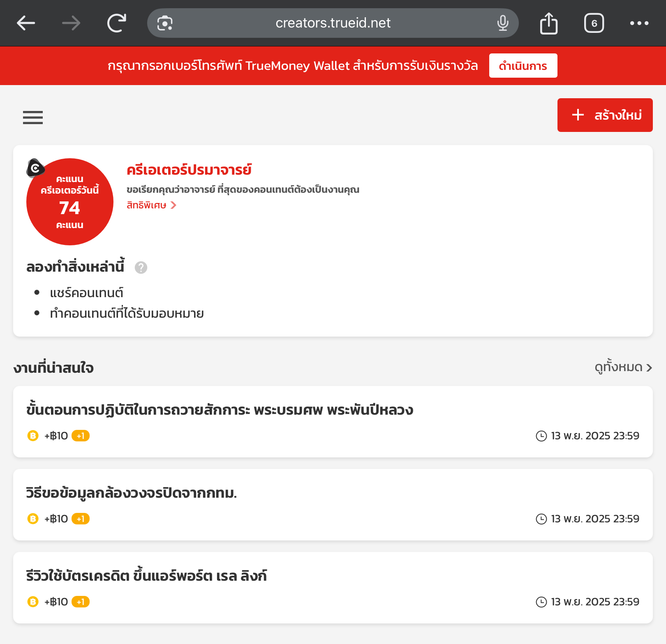Go forward to the next page

[71, 23]
